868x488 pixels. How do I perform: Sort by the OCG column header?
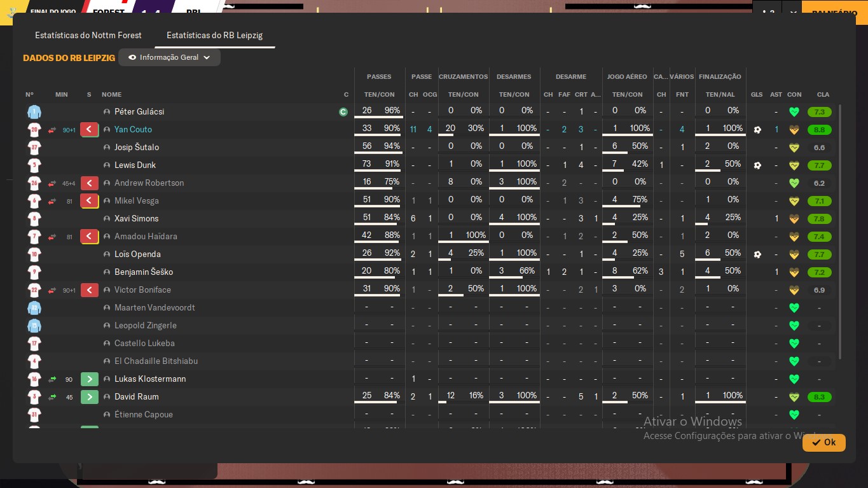tap(430, 94)
